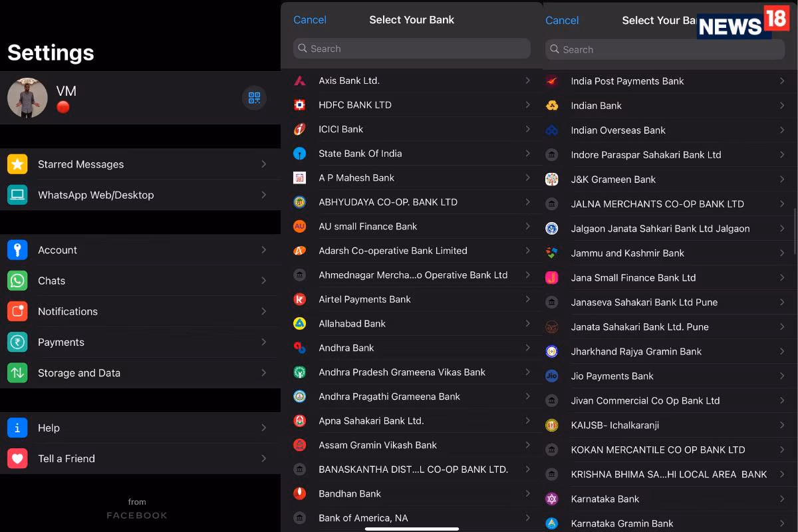Tap the Indian Bank logo icon
Image resolution: width=798 pixels, height=532 pixels.
click(x=551, y=106)
